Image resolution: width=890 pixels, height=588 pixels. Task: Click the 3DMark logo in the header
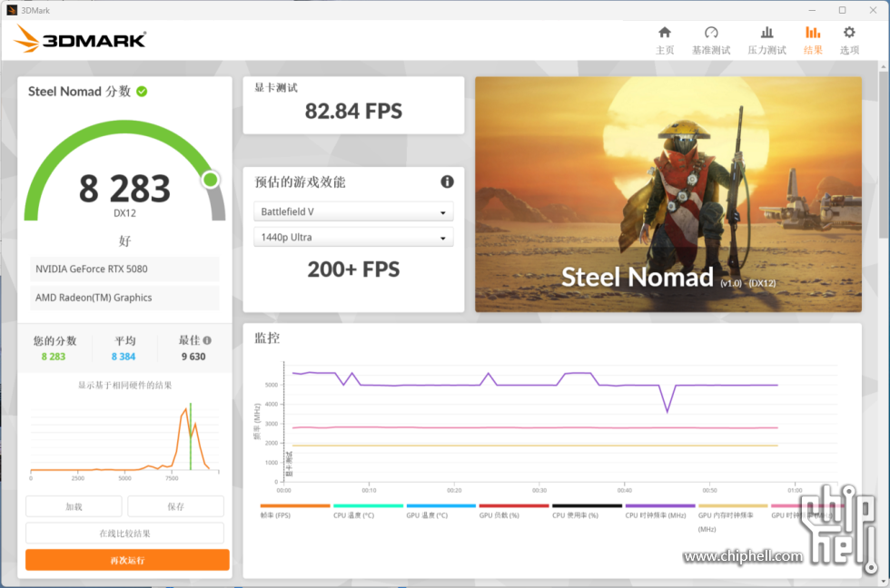80,39
